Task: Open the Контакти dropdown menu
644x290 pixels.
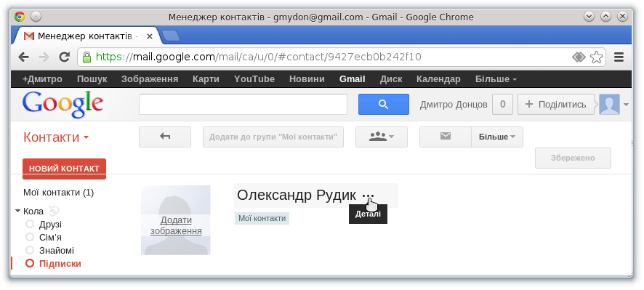Action: point(56,137)
